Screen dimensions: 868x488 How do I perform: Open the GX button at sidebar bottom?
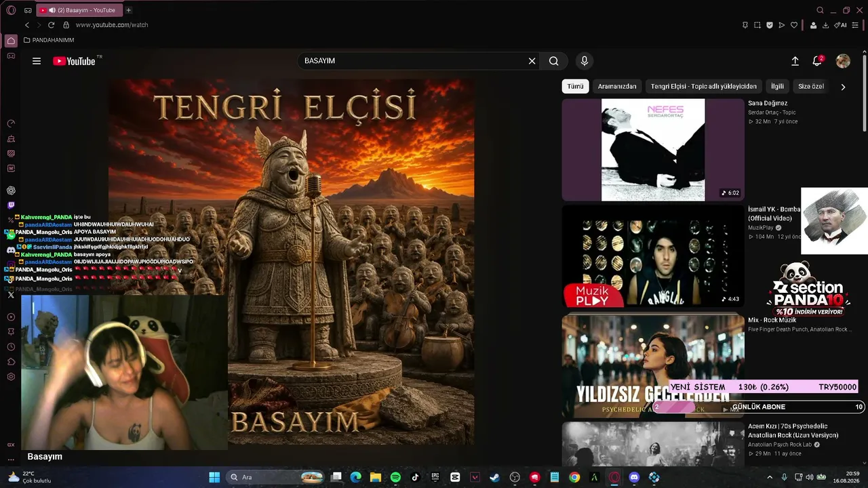(11, 445)
